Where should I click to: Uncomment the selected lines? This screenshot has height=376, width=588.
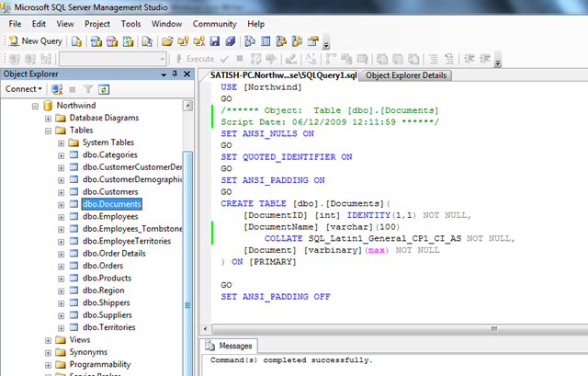click(449, 59)
